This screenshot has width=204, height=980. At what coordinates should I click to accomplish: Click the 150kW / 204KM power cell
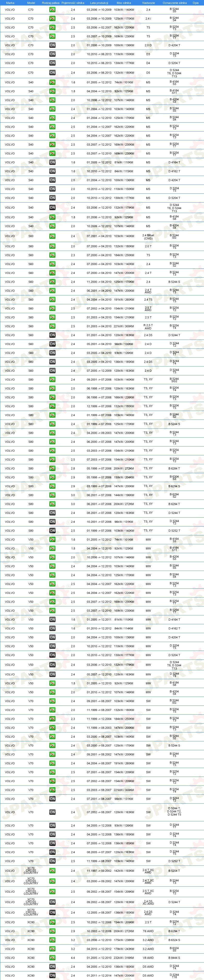click(124, 477)
